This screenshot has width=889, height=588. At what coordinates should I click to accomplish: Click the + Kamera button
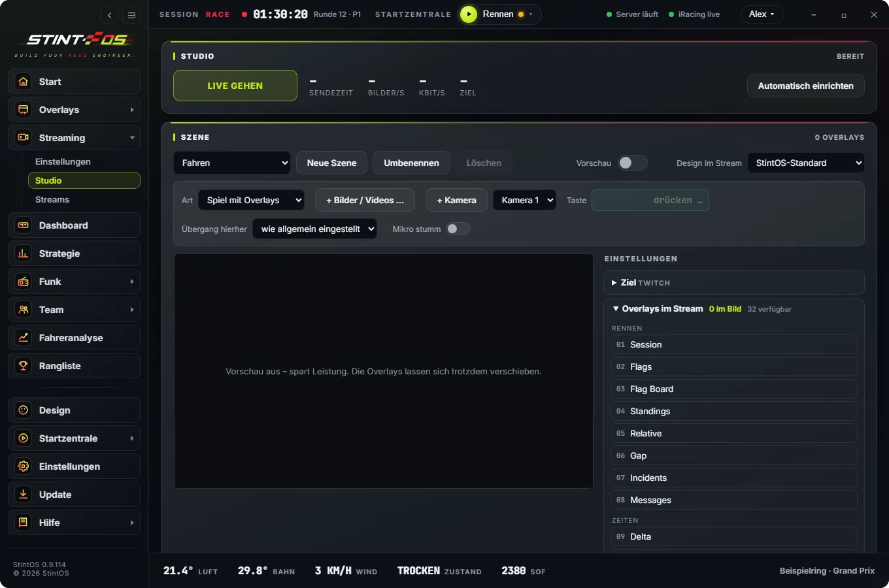[456, 200]
